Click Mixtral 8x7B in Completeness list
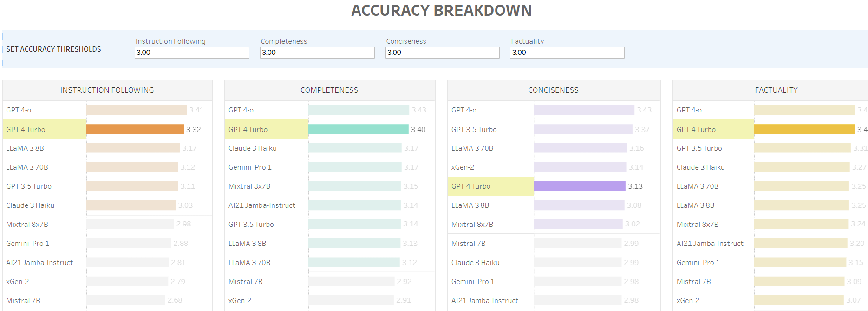Image resolution: width=868 pixels, height=311 pixels. click(249, 186)
